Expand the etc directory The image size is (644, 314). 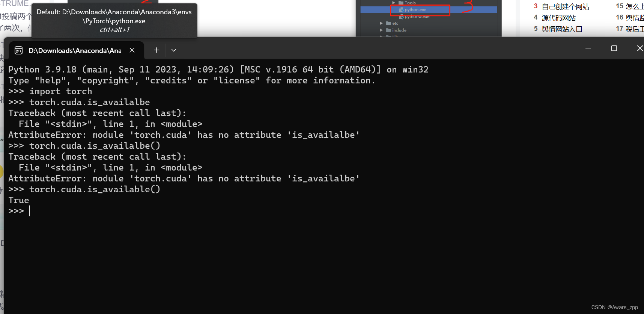click(x=381, y=23)
